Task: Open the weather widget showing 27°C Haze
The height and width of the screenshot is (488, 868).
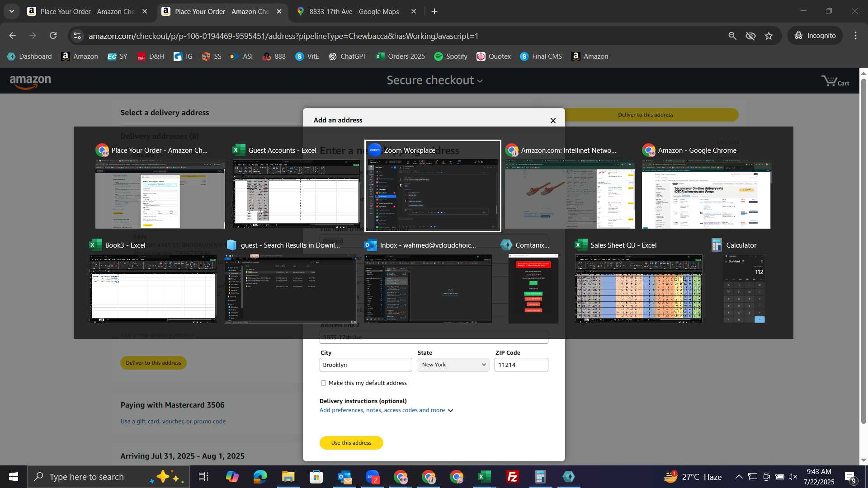Action: [692, 477]
